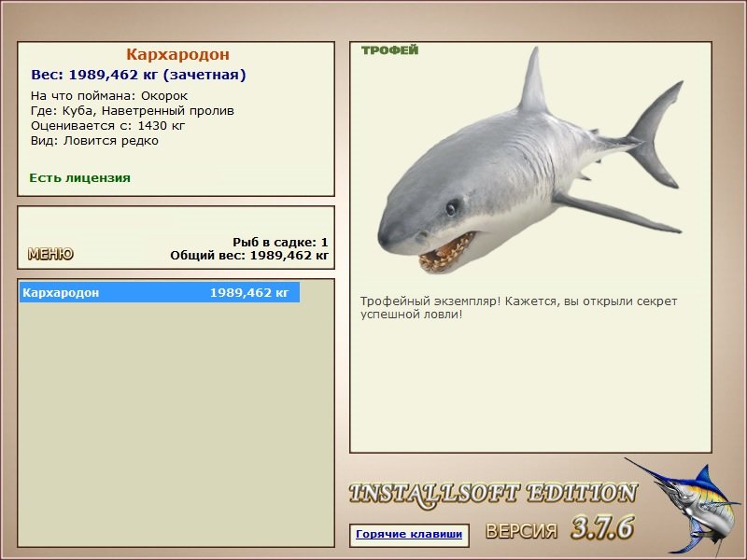Click the Общий вес: 1989,462 кг total
The height and width of the screenshot is (560, 747).
[x=249, y=255]
